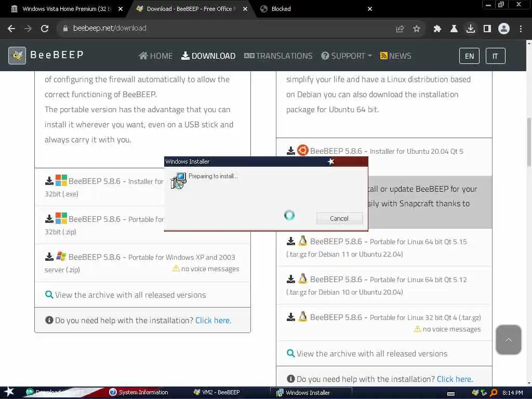
Task: Switch language to IT
Action: [495, 56]
